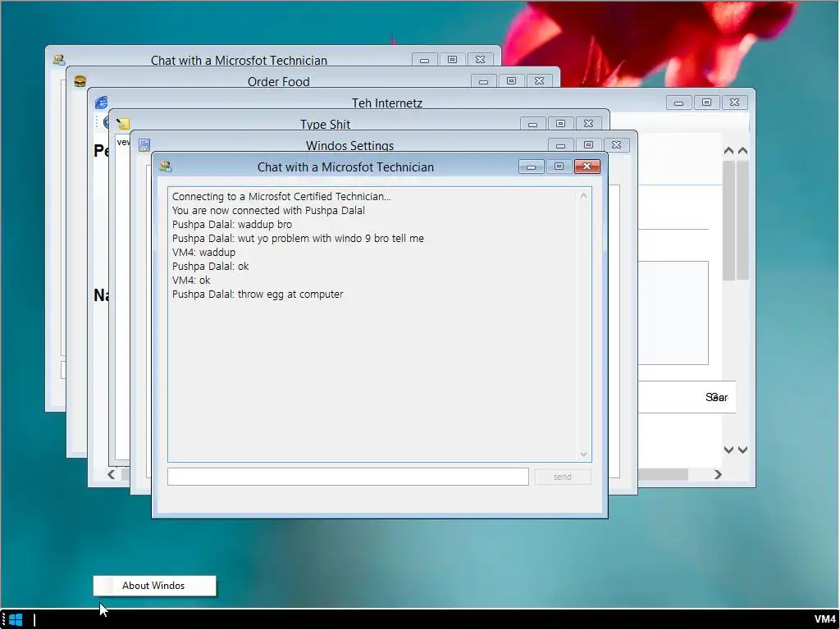Click the Order Food burger title icon
This screenshot has width=840, height=630.
[x=80, y=81]
